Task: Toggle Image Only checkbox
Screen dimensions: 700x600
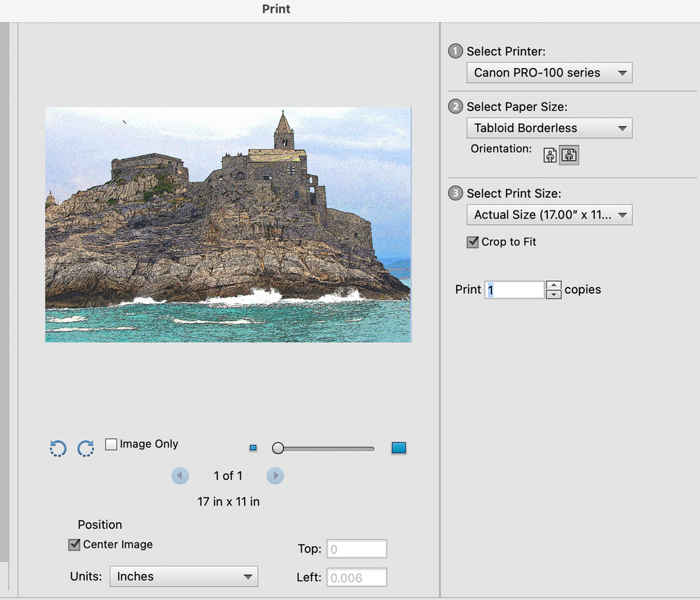Action: [111, 444]
